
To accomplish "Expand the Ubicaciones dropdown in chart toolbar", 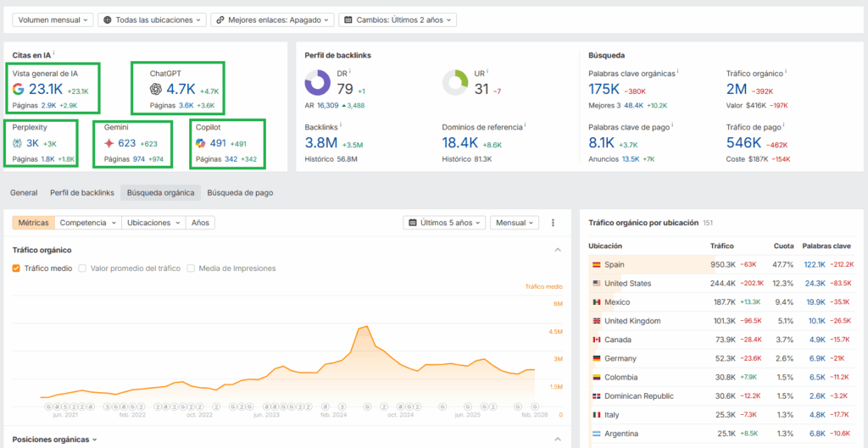I will click(x=154, y=223).
